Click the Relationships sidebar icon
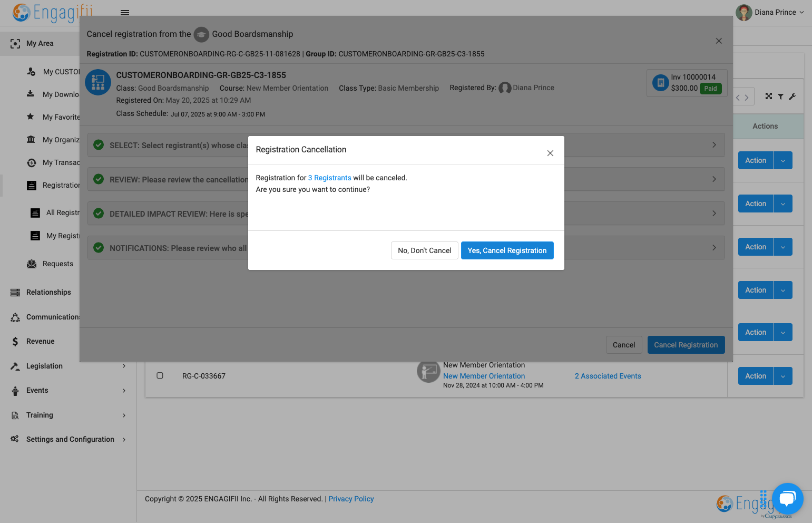 [x=15, y=292]
